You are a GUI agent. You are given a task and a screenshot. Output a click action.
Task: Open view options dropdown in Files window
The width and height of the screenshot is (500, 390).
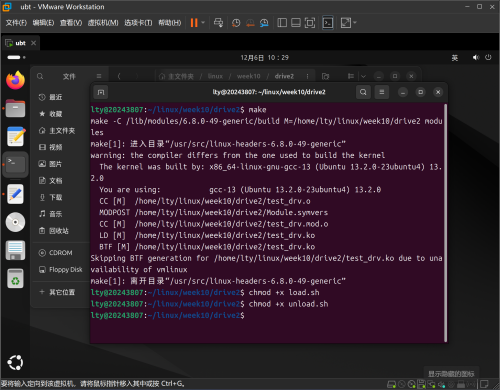pyautogui.click(x=363, y=76)
